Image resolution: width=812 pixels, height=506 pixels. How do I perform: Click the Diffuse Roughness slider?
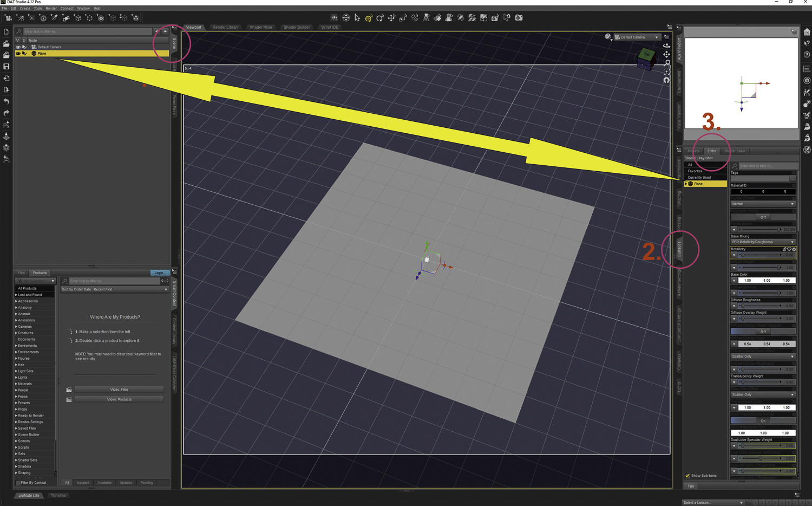tap(760, 306)
